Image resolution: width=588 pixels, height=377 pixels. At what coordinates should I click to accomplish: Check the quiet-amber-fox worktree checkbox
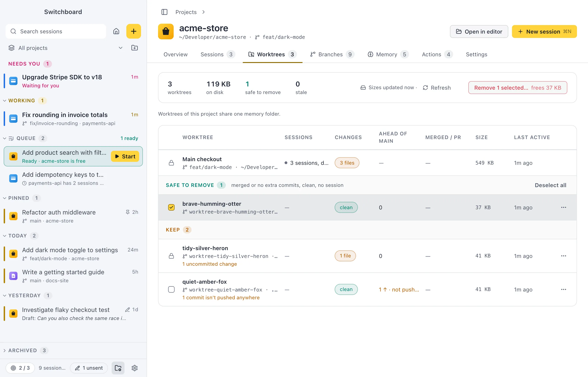[x=171, y=289]
